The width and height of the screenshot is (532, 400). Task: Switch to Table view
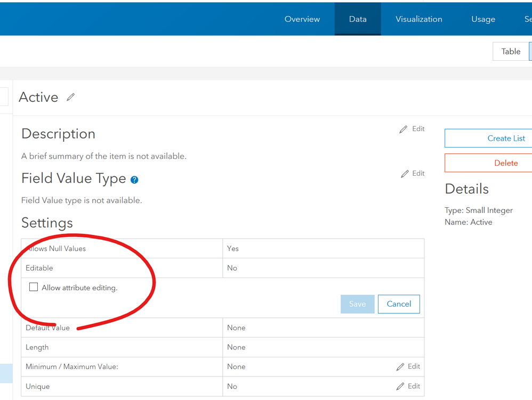(511, 52)
